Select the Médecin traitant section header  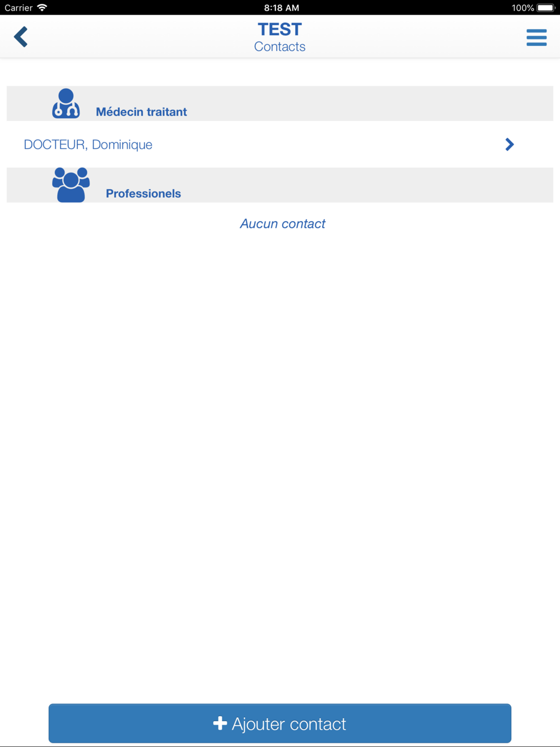pos(280,104)
